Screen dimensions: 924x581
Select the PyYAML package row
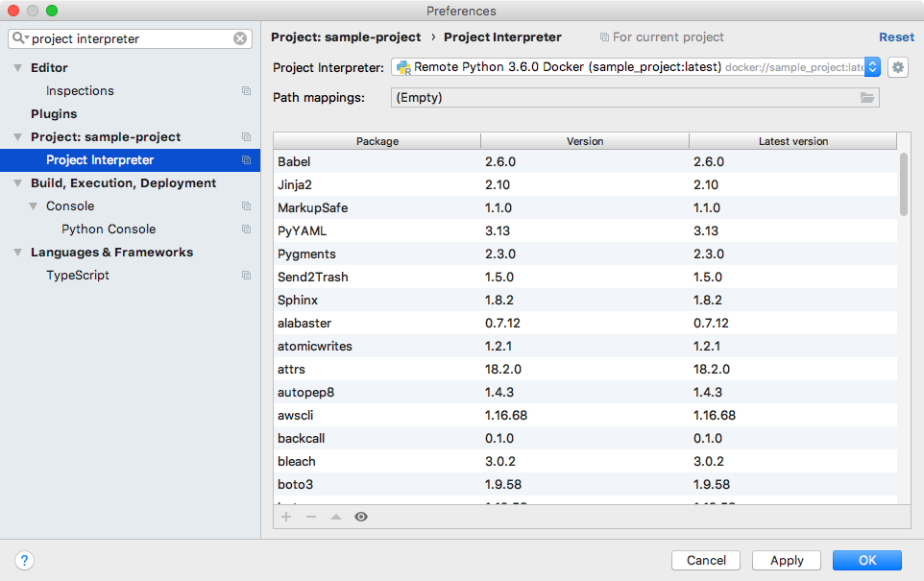tap(585, 230)
